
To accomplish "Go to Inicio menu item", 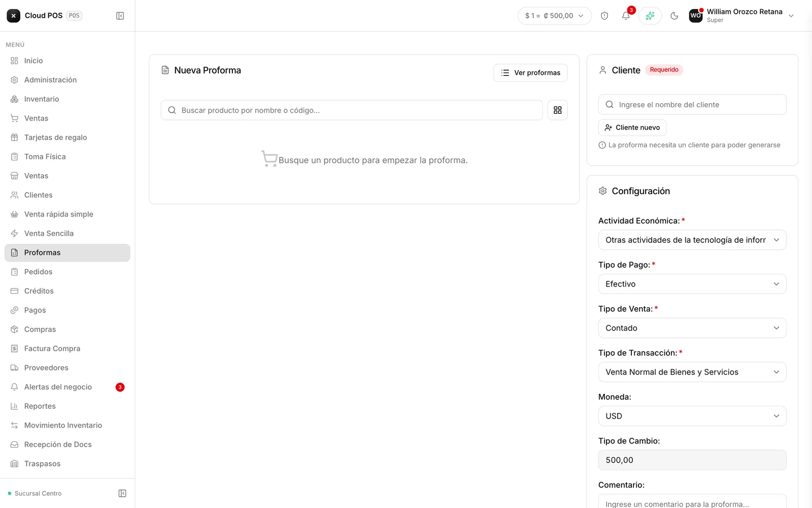I will [x=67, y=61].
